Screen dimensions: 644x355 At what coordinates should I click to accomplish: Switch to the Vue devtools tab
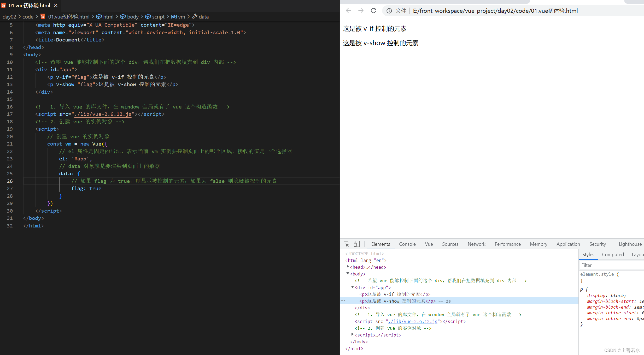pos(429,244)
